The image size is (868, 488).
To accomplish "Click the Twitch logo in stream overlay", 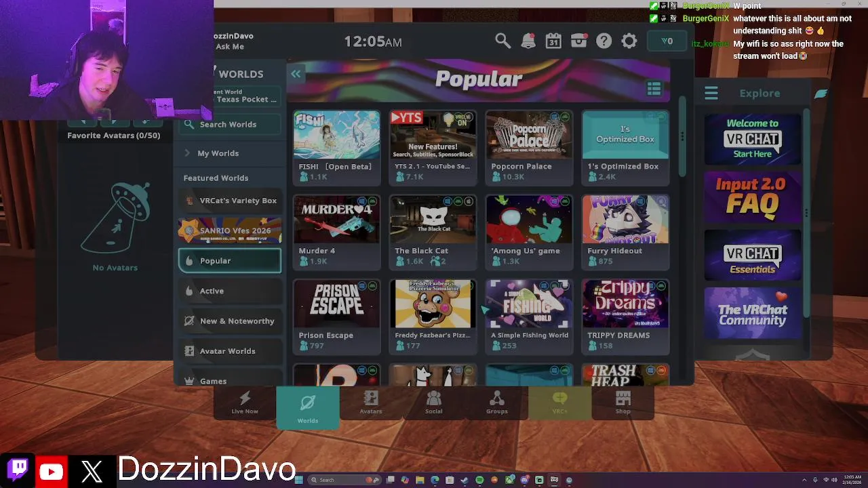I will coord(19,468).
